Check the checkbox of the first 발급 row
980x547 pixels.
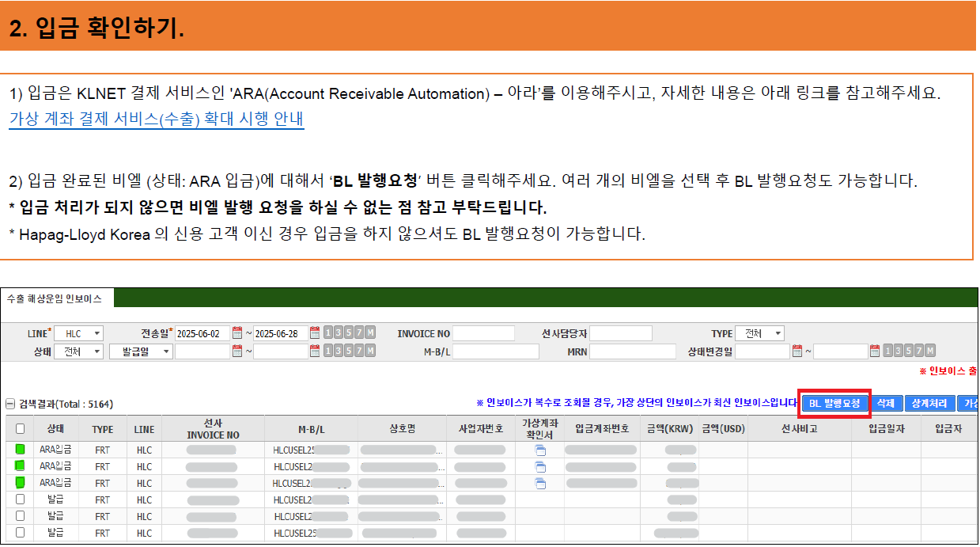tap(21, 500)
